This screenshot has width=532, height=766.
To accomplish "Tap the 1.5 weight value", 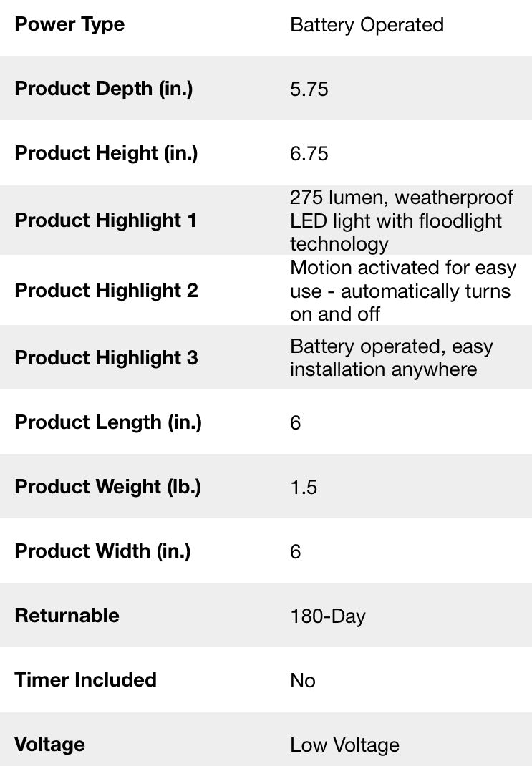I will point(304,487).
